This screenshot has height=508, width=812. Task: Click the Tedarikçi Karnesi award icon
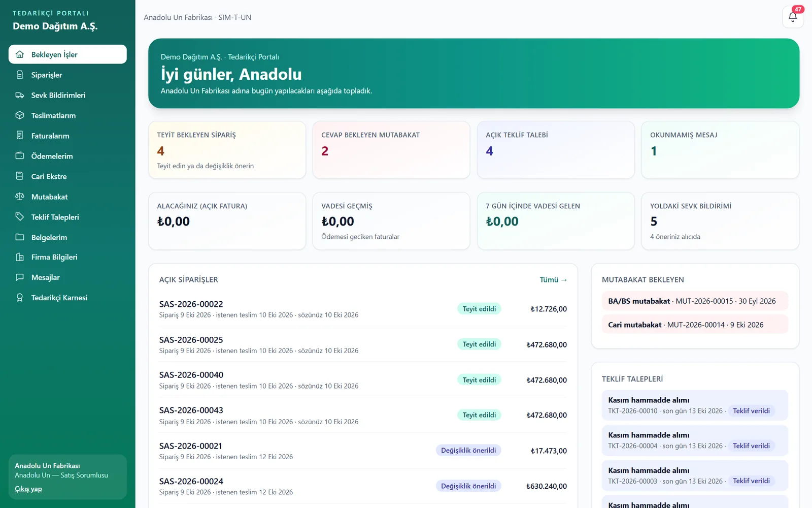coord(20,298)
